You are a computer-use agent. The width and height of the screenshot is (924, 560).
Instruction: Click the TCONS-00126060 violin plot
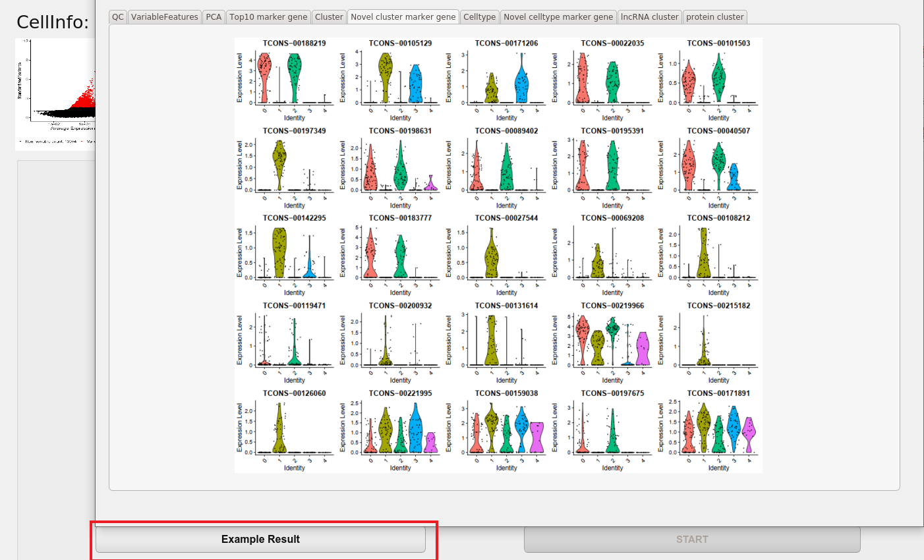pyautogui.click(x=287, y=430)
